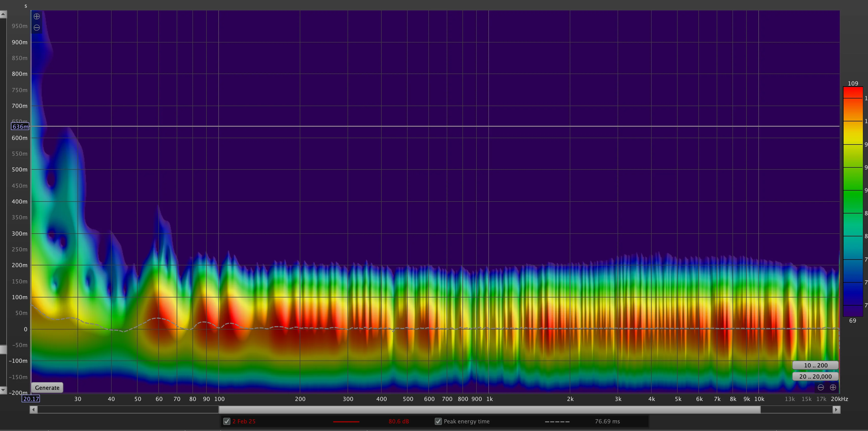Image resolution: width=868 pixels, height=431 pixels.
Task: Click the 20kHz frequency axis label
Action: 839,399
